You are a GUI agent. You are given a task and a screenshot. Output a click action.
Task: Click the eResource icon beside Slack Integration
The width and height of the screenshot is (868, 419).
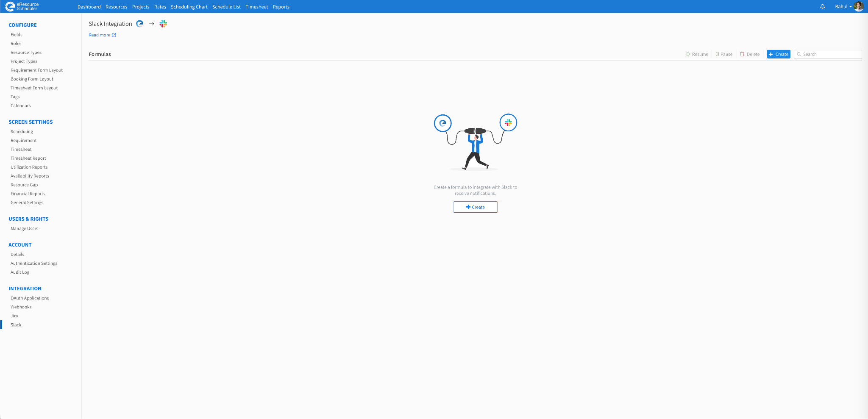[140, 24]
